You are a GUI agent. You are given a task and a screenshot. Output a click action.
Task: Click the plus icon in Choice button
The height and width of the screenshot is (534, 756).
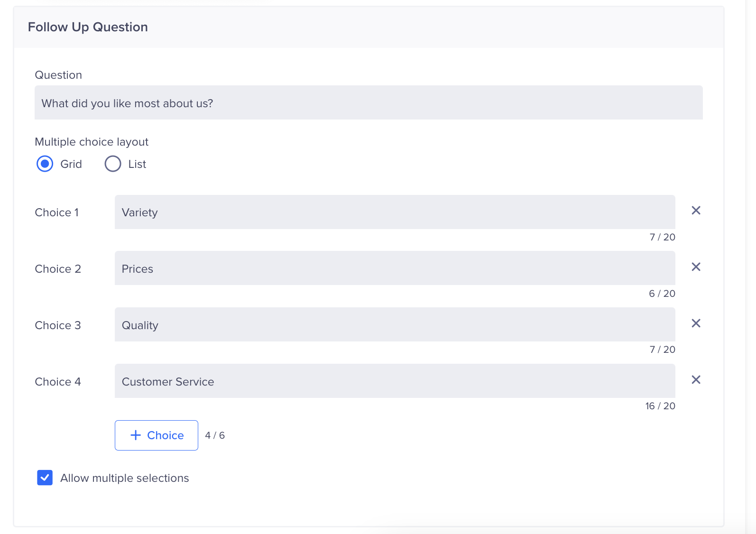(x=136, y=435)
